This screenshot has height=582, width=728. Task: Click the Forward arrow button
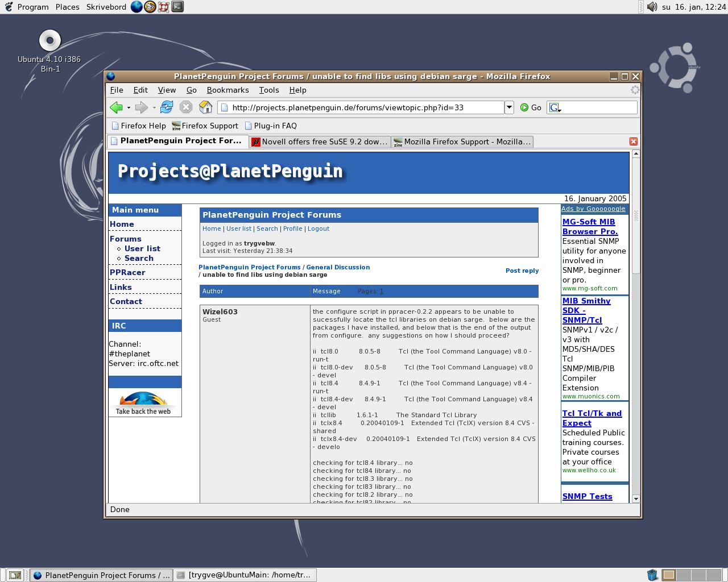click(x=141, y=107)
